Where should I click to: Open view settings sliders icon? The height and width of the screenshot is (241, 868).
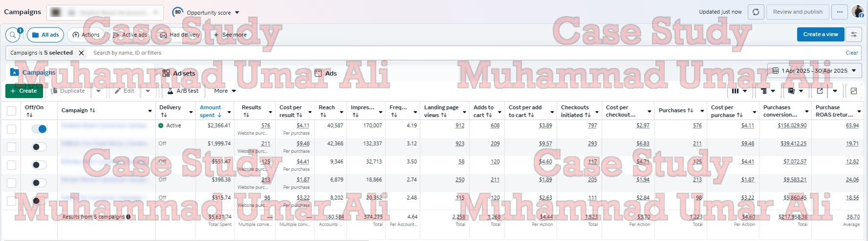click(853, 35)
